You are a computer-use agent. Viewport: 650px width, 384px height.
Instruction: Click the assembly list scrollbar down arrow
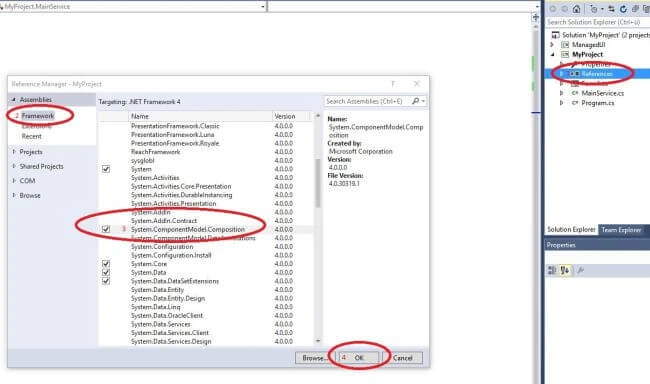(x=318, y=341)
